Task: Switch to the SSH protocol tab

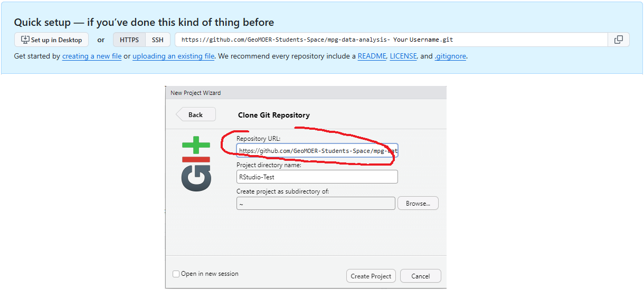Action: click(158, 40)
